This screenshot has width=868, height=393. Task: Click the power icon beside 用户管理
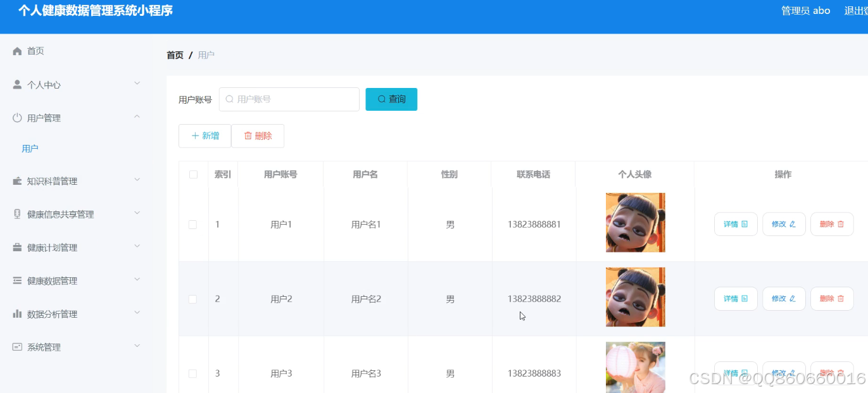[17, 118]
